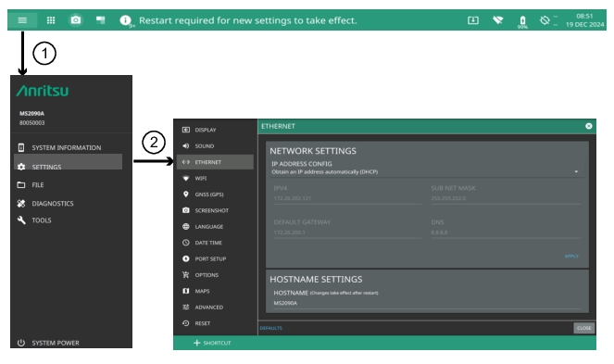
Task: Click the Apply link in Network Settings
Action: click(571, 257)
